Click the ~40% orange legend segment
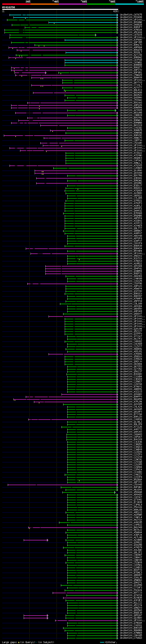Image resolution: width=146 pixels, height=644 pixels. point(45,4)
